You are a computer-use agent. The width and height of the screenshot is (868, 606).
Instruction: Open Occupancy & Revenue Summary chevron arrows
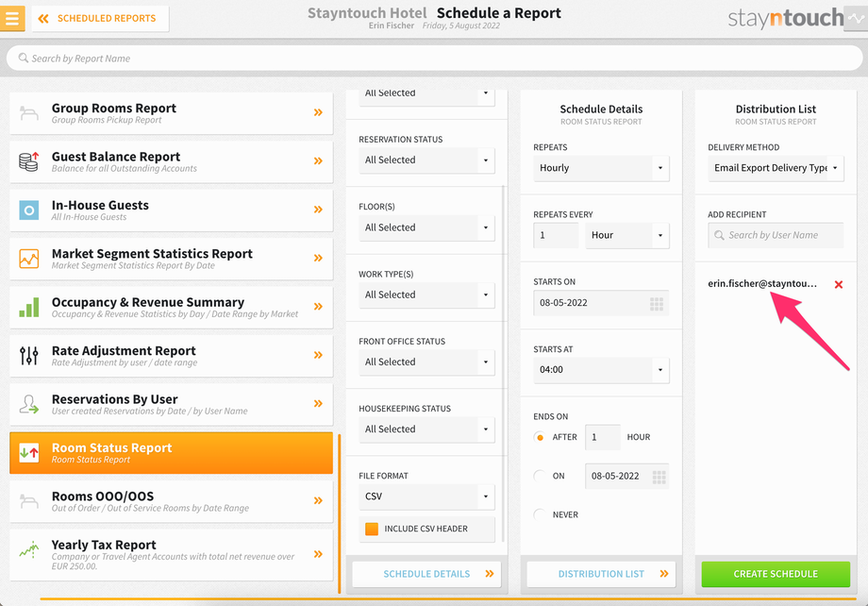click(x=318, y=307)
